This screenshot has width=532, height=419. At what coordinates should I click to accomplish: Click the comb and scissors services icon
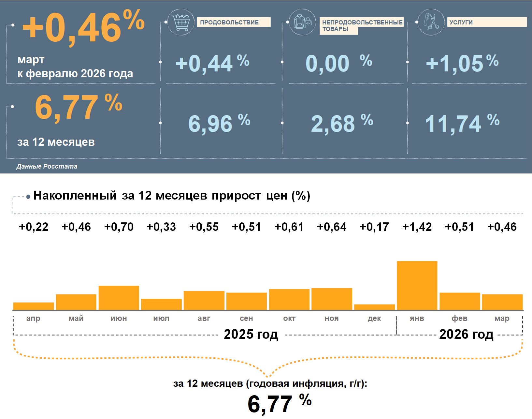click(431, 22)
